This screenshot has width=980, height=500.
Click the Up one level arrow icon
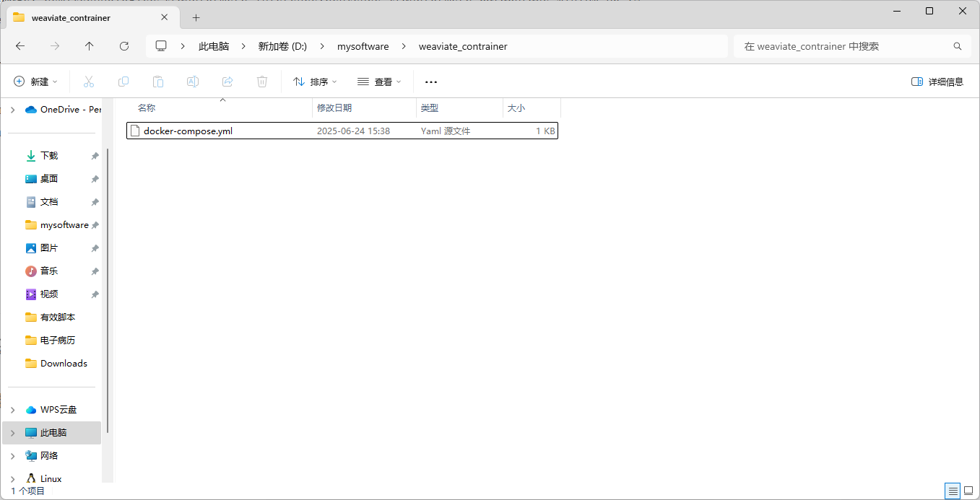tap(89, 45)
